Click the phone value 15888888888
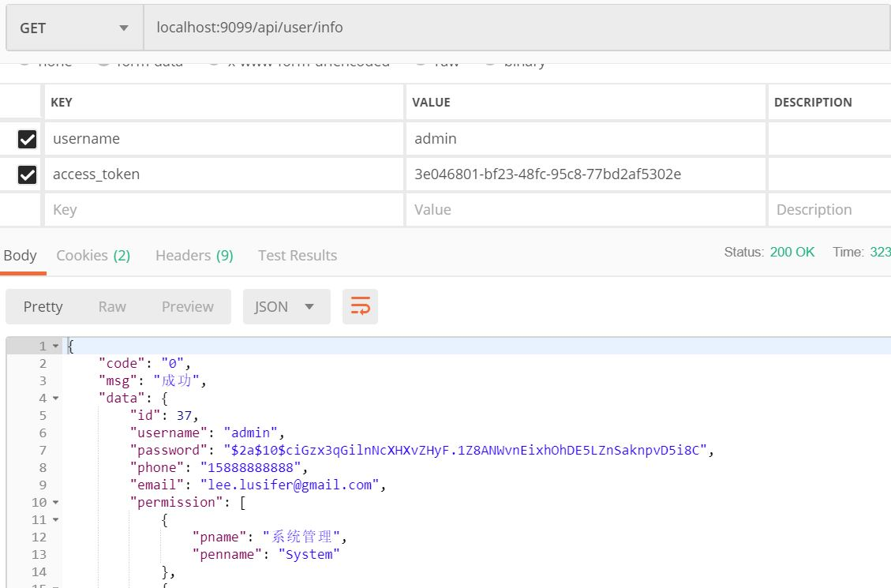This screenshot has height=588, width=891. 250,467
